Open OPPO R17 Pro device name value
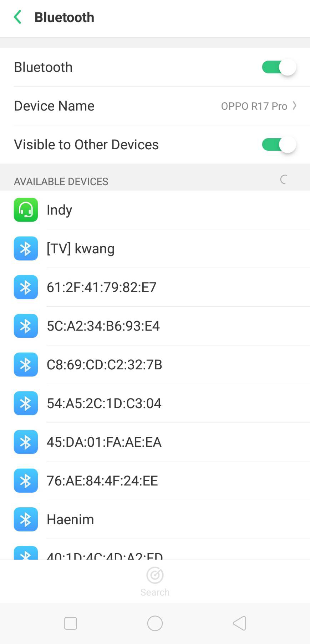 click(x=254, y=106)
